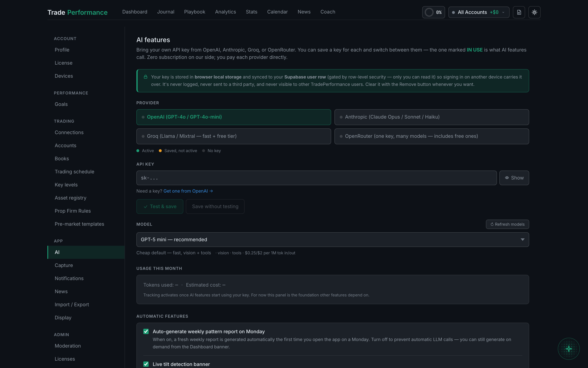Open Licenses admin page
Viewport: 588px width, 368px height.
[86, 359]
